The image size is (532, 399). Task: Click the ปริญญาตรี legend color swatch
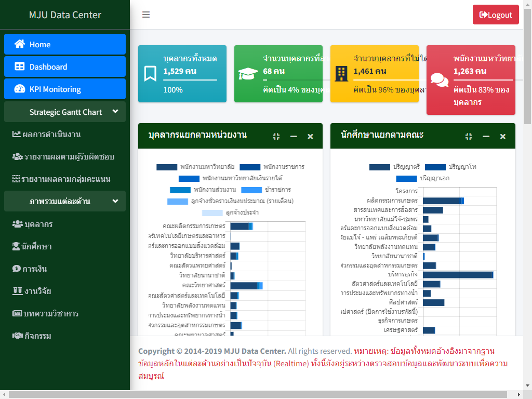pos(379,167)
